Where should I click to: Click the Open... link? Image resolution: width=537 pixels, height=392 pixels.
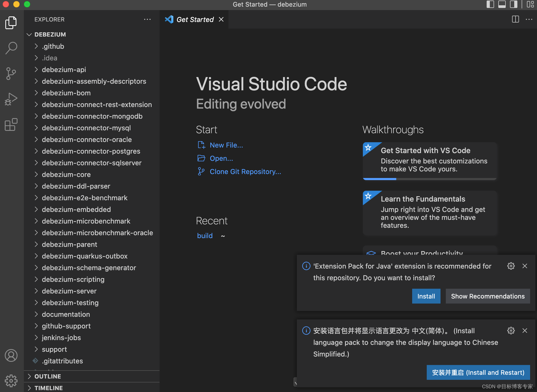[221, 158]
